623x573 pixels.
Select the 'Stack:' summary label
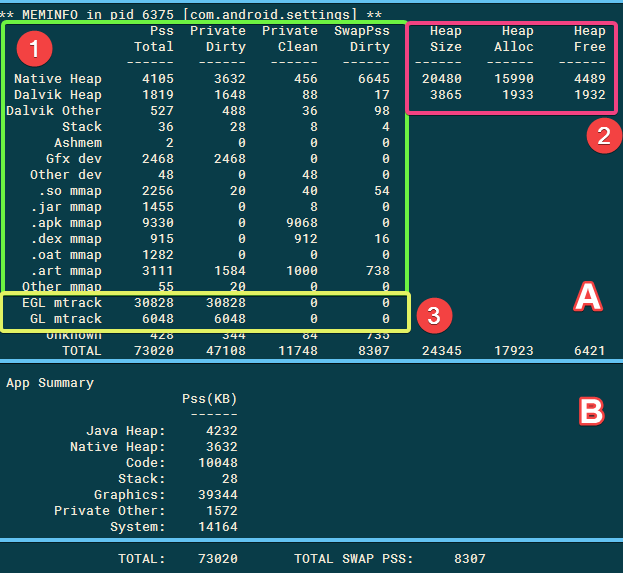(x=141, y=479)
